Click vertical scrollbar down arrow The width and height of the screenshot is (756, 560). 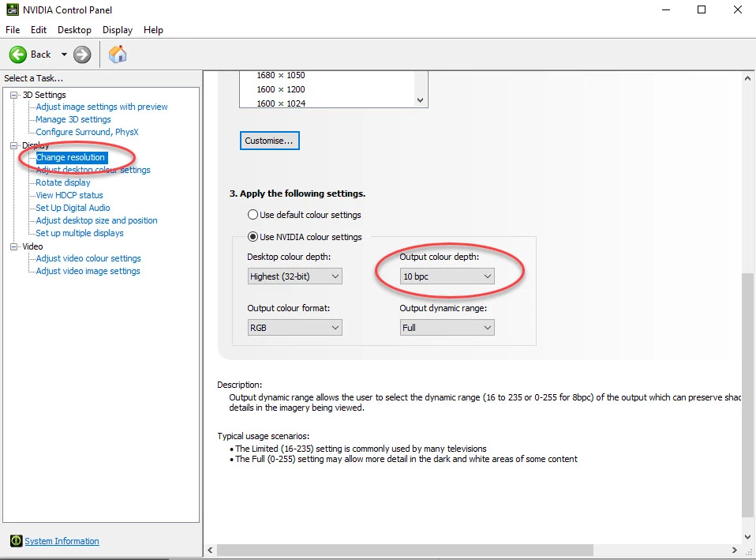tap(747, 536)
